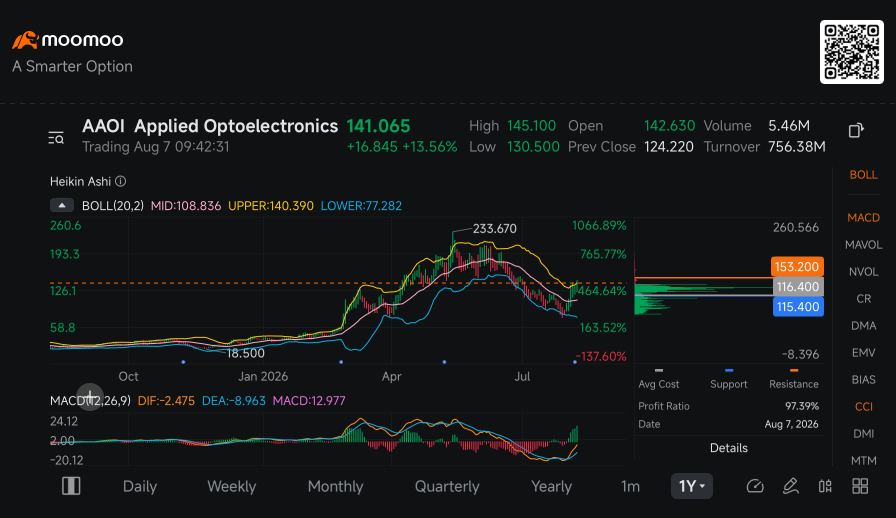Click the Prev Close 124.220 value
Viewport: 896px width, 518px height.
coord(669,147)
